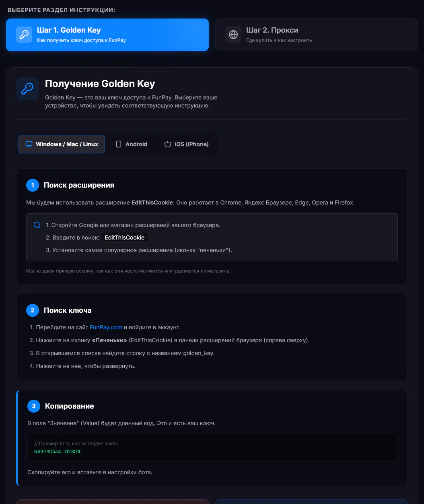This screenshot has width=424, height=504.
Task: Select the Windows / Mac / Linux tab
Action: (x=62, y=144)
